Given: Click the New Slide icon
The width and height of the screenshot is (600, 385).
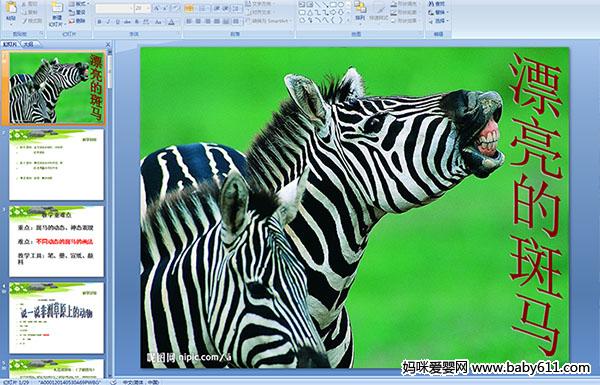Looking at the screenshot, I should [57, 13].
